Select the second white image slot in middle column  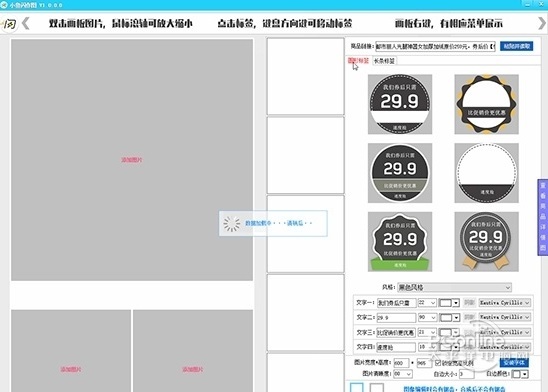coord(305,155)
